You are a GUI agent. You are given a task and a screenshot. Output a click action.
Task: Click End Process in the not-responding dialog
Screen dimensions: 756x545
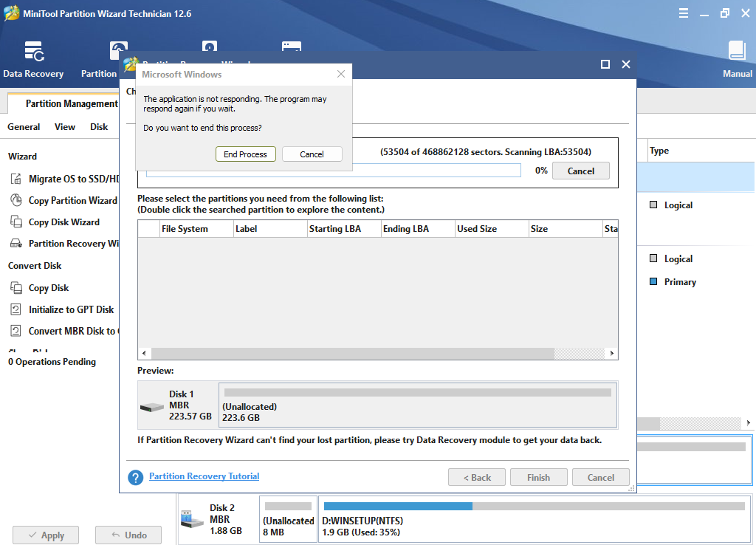pos(245,154)
